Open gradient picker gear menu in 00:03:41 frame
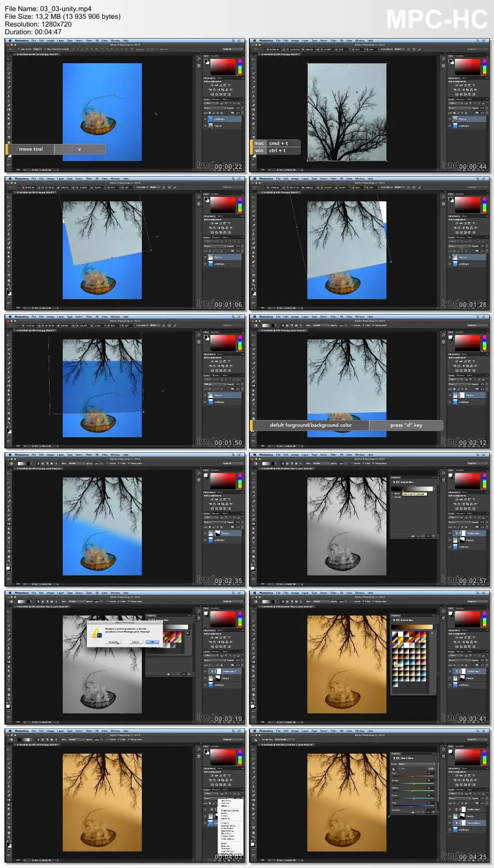 click(x=432, y=633)
